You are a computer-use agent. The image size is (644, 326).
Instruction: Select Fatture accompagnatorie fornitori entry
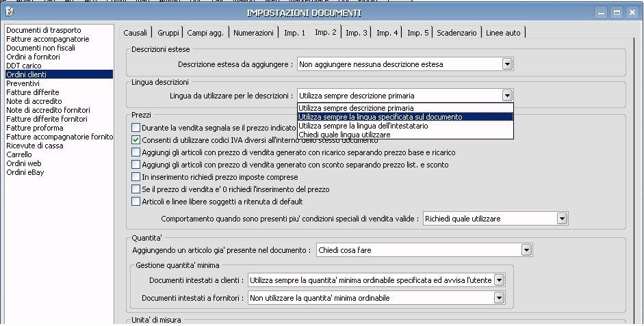click(60, 137)
